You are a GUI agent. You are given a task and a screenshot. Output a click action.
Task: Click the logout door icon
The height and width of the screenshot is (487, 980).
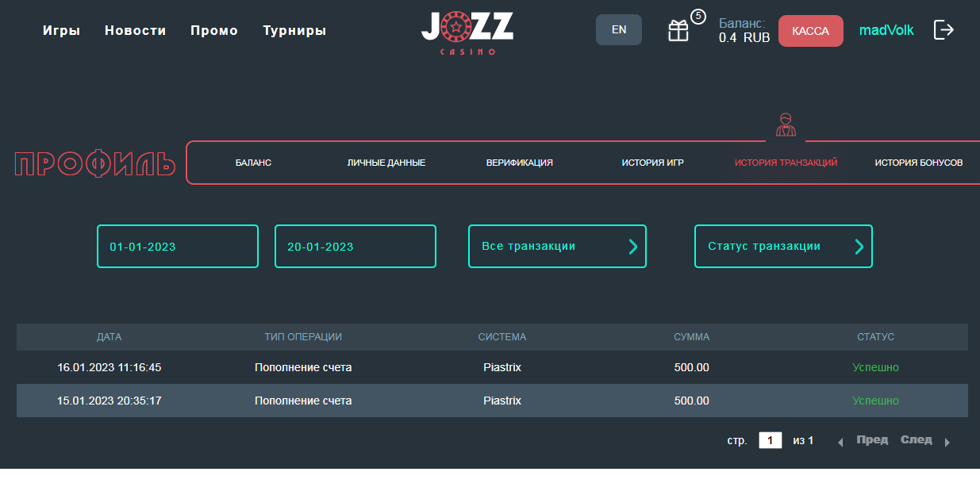943,30
